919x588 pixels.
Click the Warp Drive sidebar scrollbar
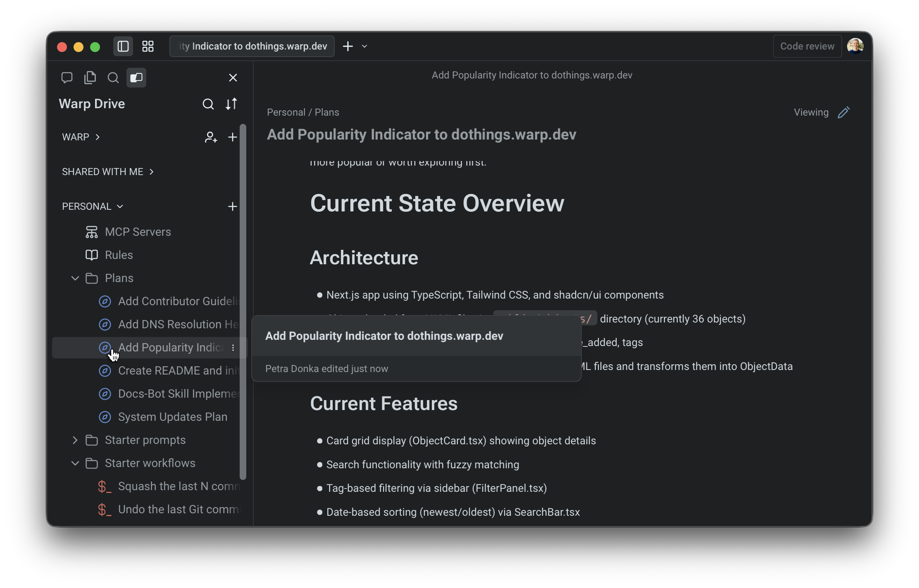(x=243, y=301)
